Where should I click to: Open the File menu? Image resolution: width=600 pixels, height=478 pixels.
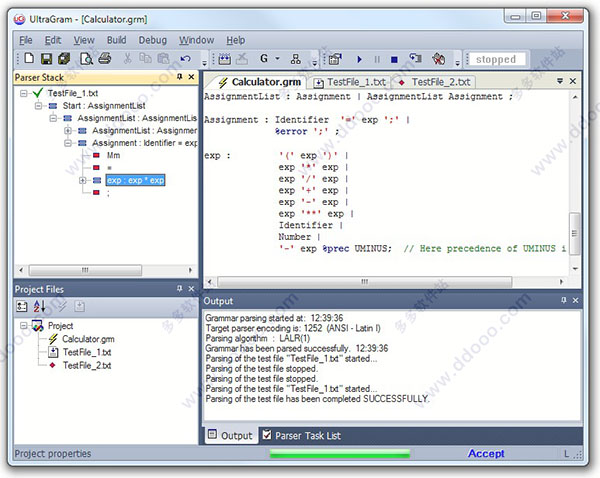pyautogui.click(x=26, y=40)
